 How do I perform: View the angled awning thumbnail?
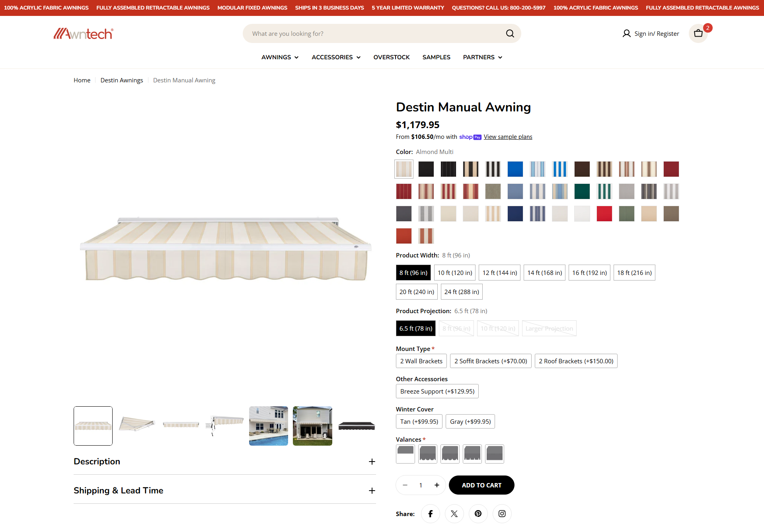coord(137,426)
